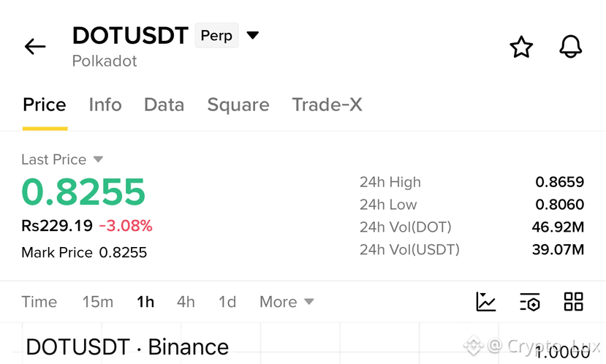The height and width of the screenshot is (364, 606).
Task: Tap the Perp contract type badge
Action: [x=216, y=36]
